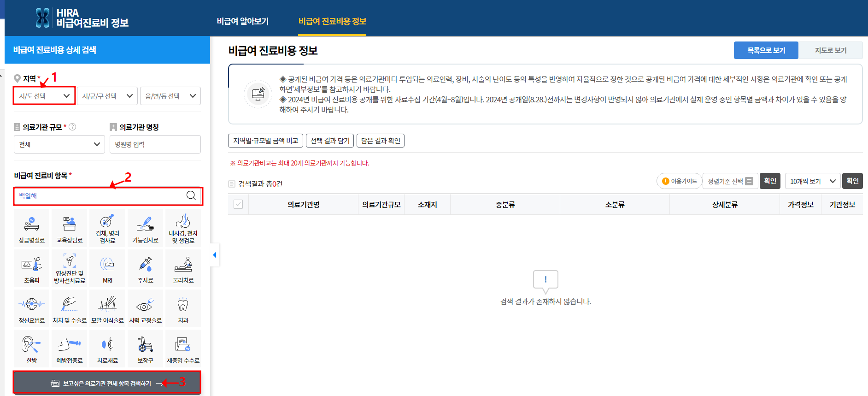
Task: Choose the 물리치료 category icon
Action: [183, 268]
